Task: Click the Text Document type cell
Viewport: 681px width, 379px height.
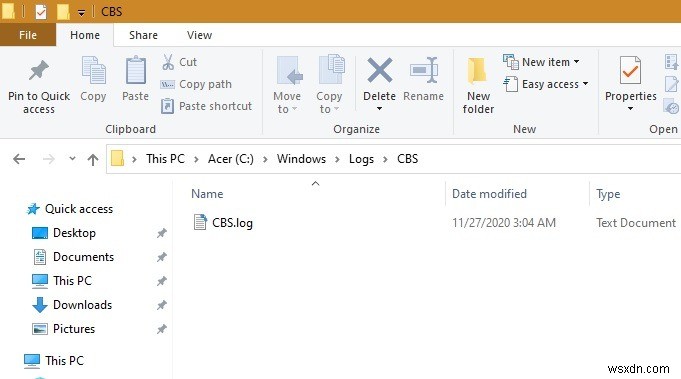Action: click(636, 223)
